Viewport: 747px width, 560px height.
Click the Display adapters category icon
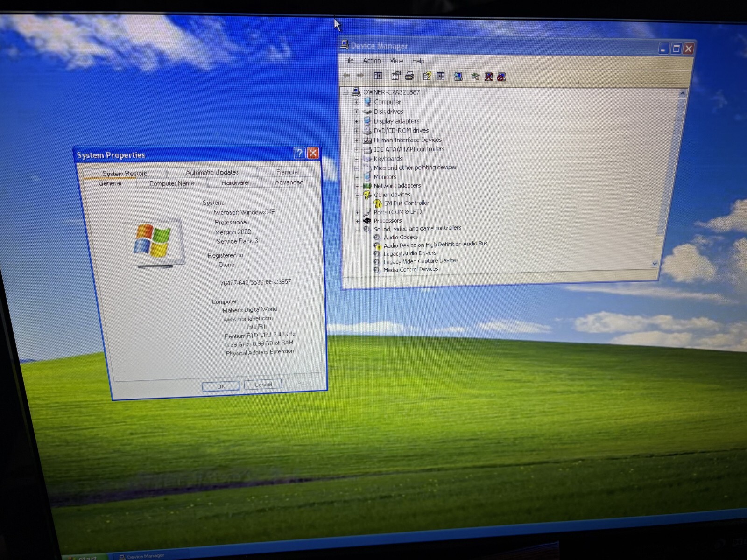pyautogui.click(x=367, y=121)
